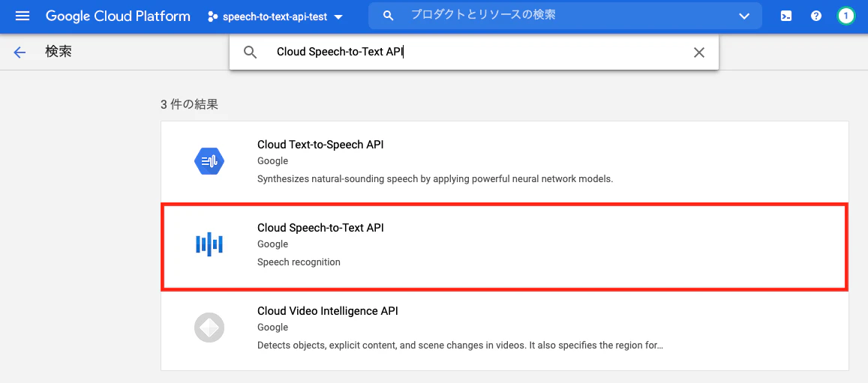The width and height of the screenshot is (868, 383).
Task: Open the notifications badge showing 1
Action: [845, 16]
